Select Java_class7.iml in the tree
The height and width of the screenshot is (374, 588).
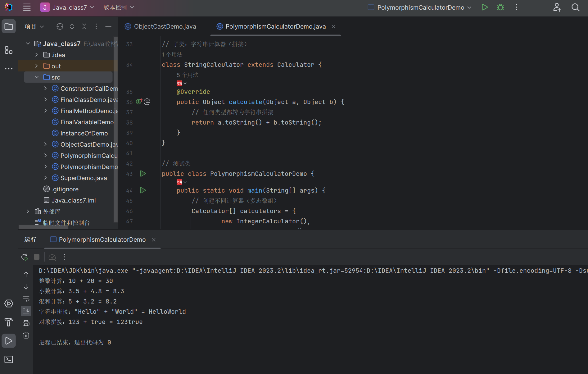point(74,200)
